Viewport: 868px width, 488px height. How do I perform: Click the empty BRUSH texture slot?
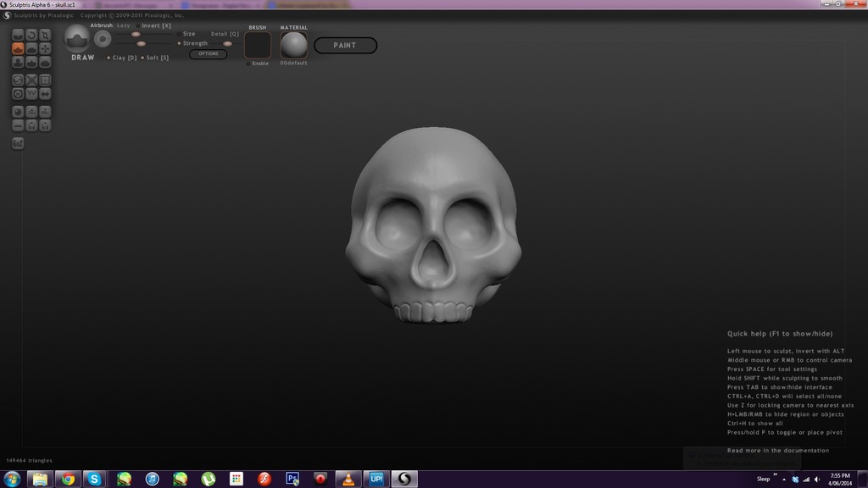258,45
